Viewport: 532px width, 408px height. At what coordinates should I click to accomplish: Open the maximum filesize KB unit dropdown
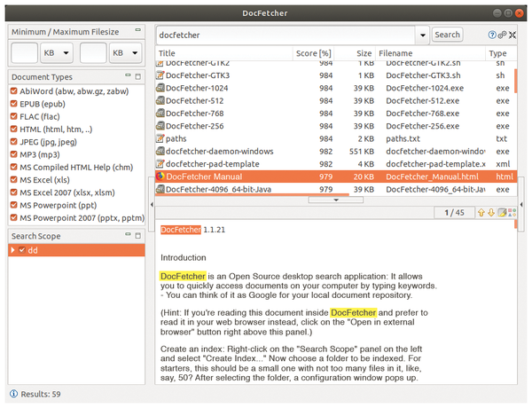tap(126, 52)
